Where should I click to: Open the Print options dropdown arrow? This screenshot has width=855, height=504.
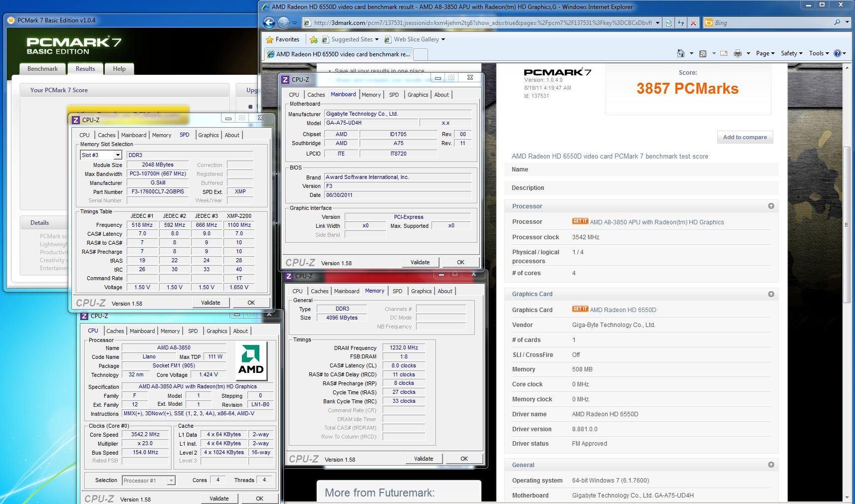(x=748, y=53)
